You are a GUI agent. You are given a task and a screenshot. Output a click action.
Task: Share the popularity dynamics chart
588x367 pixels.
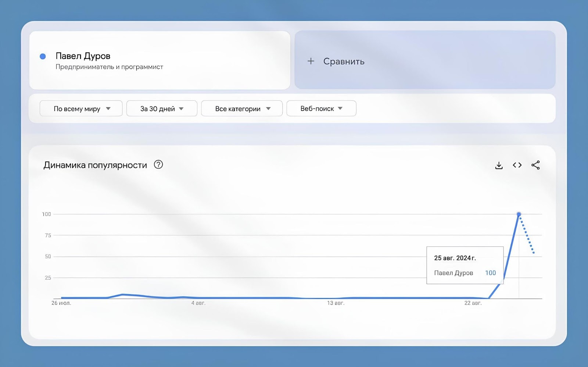point(535,165)
